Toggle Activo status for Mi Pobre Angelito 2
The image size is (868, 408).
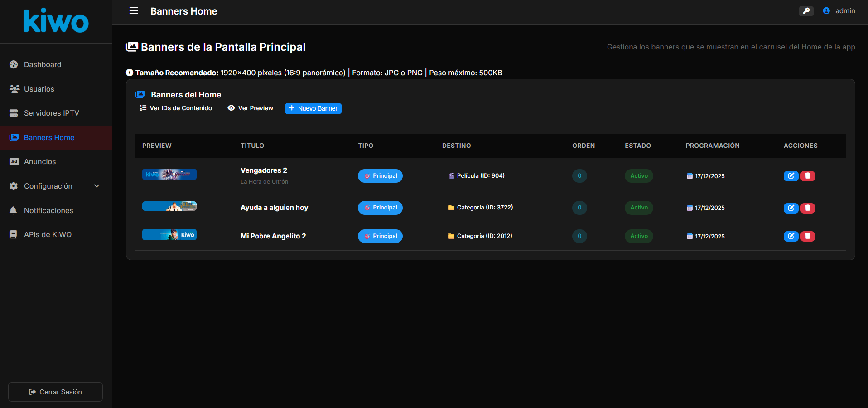(x=639, y=236)
